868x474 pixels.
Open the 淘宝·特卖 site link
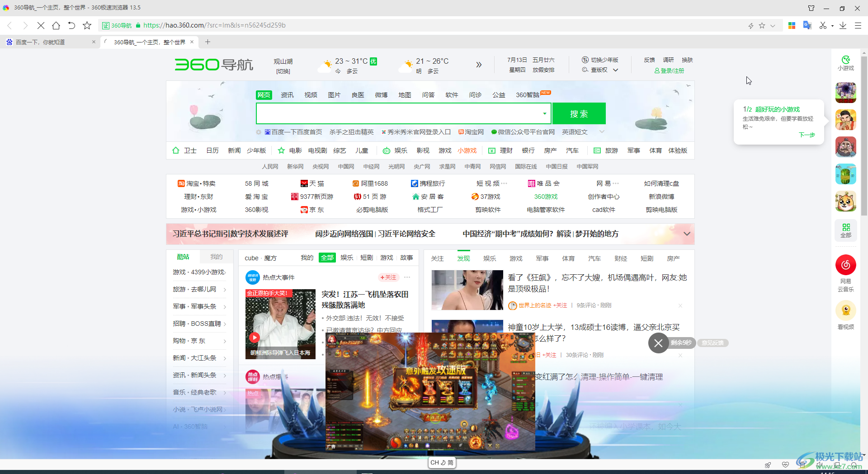197,183
